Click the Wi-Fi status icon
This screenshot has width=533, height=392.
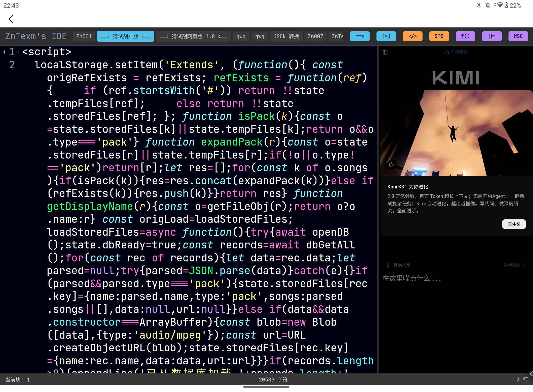[x=500, y=5]
